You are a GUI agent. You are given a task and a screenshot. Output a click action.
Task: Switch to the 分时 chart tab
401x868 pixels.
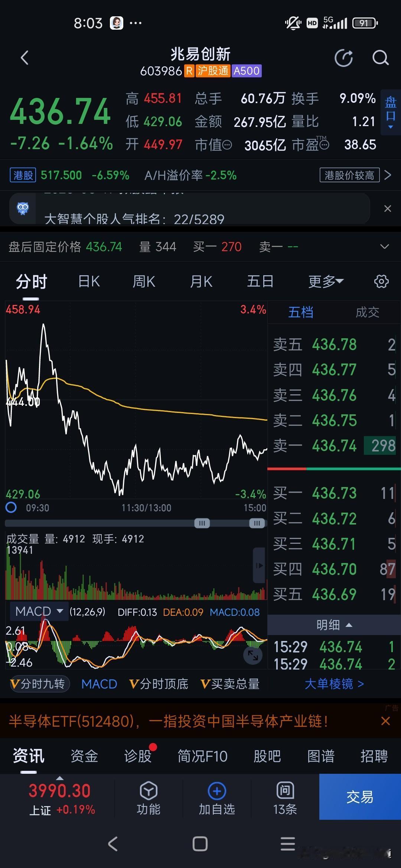[31, 282]
